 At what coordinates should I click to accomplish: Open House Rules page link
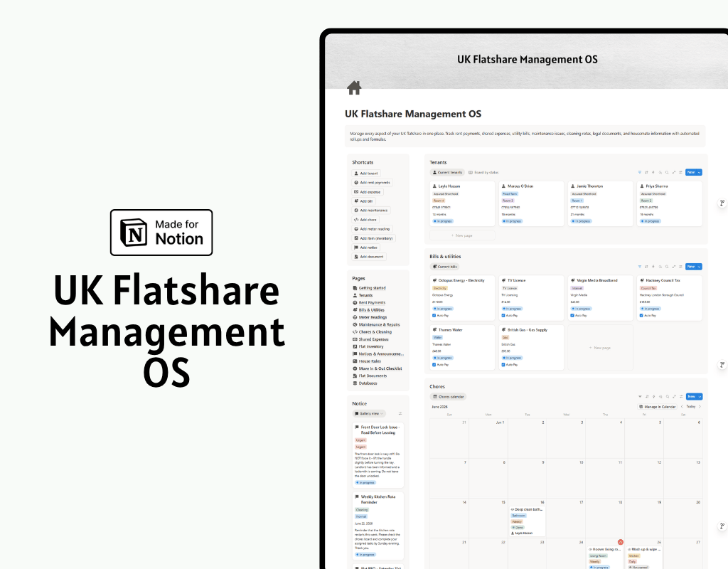coord(367,361)
